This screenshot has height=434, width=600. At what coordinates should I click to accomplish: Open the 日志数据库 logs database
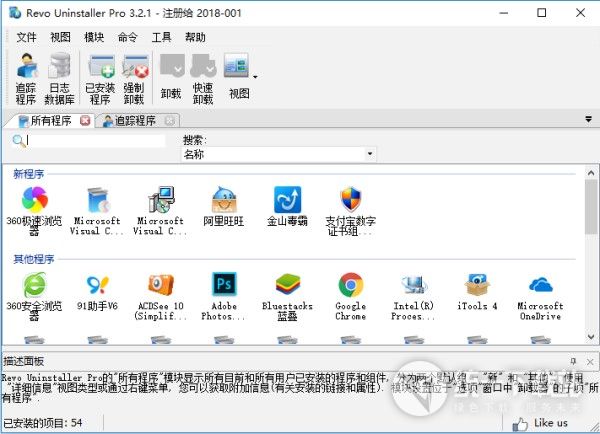(59, 79)
